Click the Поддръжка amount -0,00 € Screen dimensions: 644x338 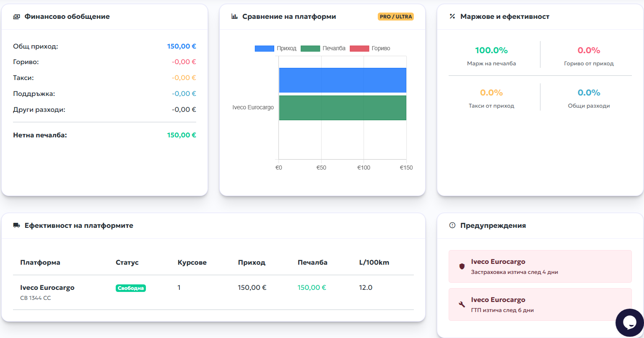[x=184, y=94]
